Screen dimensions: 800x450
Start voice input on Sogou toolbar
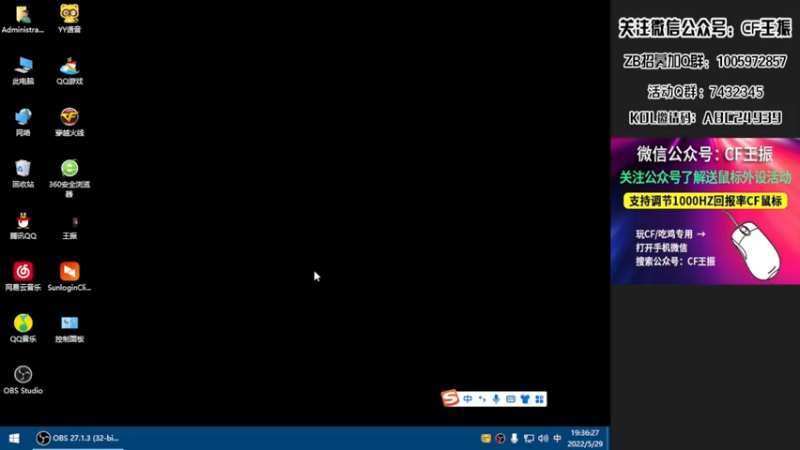(x=496, y=399)
